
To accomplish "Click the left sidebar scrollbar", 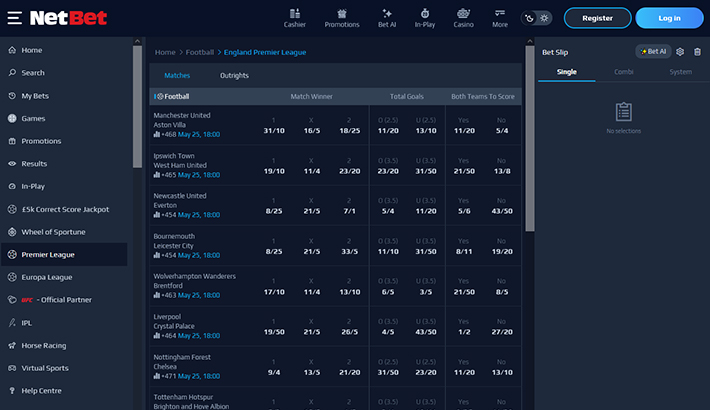I will pos(137,106).
